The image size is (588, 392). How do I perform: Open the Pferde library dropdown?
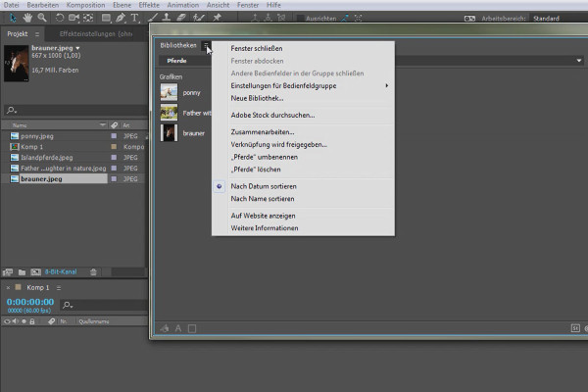point(578,61)
